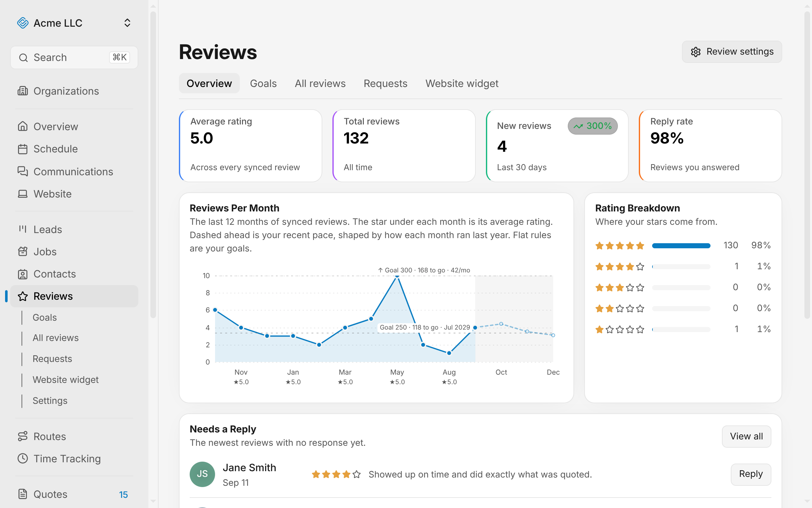Click the Reply rate 98% card
Image resolution: width=812 pixels, height=508 pixels.
[711, 146]
